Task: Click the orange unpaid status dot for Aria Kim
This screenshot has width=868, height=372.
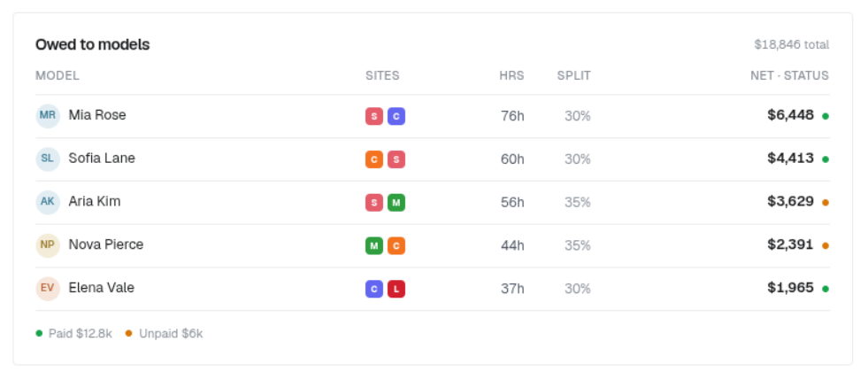Action: coord(826,203)
